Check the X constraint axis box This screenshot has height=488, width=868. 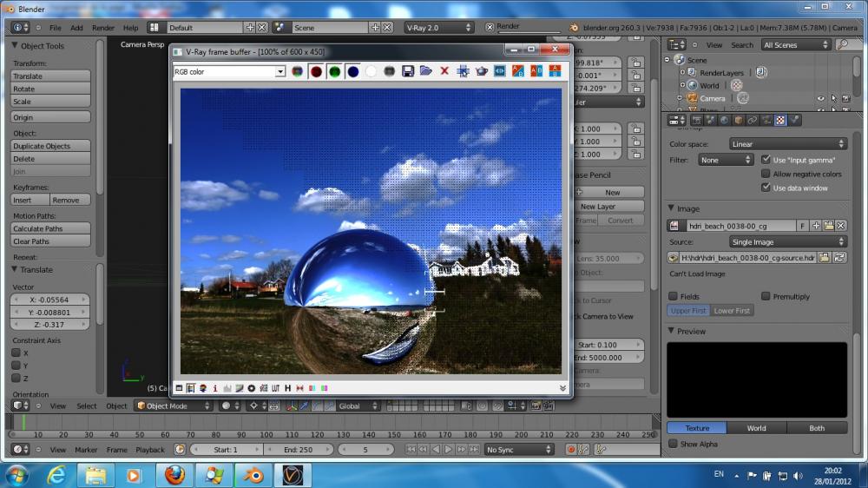click(16, 353)
